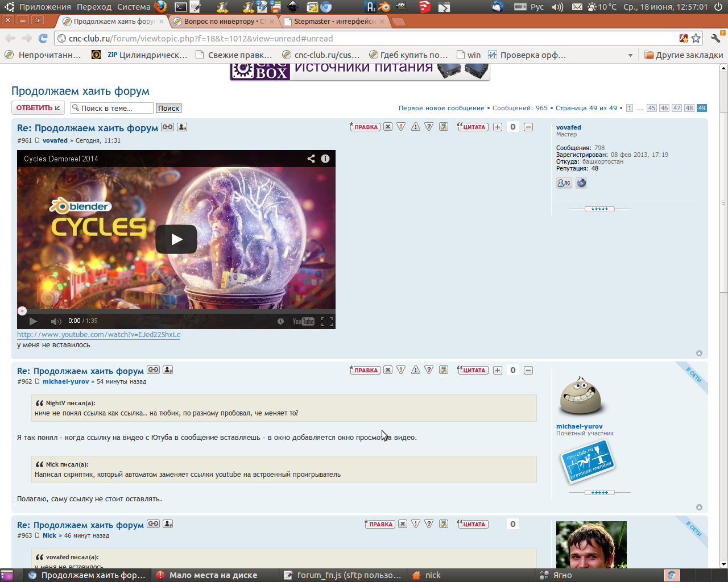Click the medal award icon on post #961
The width and height of the screenshot is (728, 582).
pos(444,127)
